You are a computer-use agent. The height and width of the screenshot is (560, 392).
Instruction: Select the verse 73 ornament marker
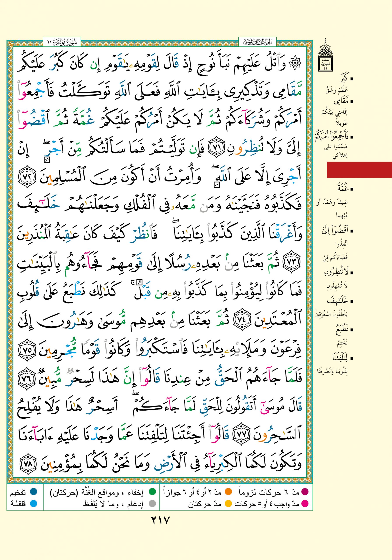click(292, 263)
